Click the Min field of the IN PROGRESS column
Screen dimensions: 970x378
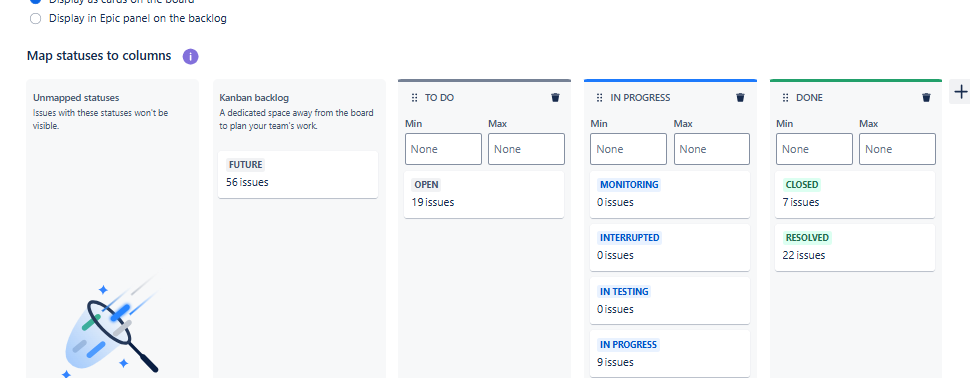[x=629, y=149]
